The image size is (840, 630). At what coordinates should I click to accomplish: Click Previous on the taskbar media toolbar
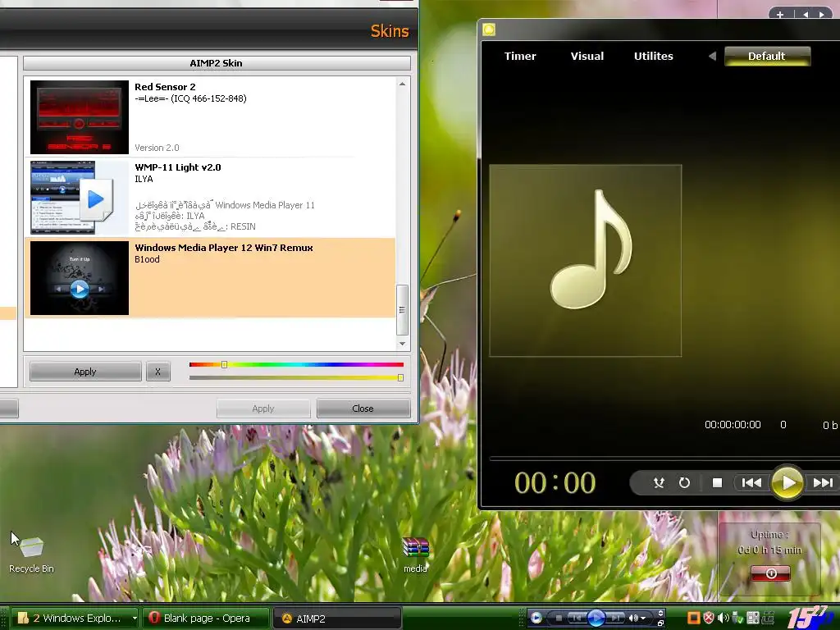pos(577,619)
